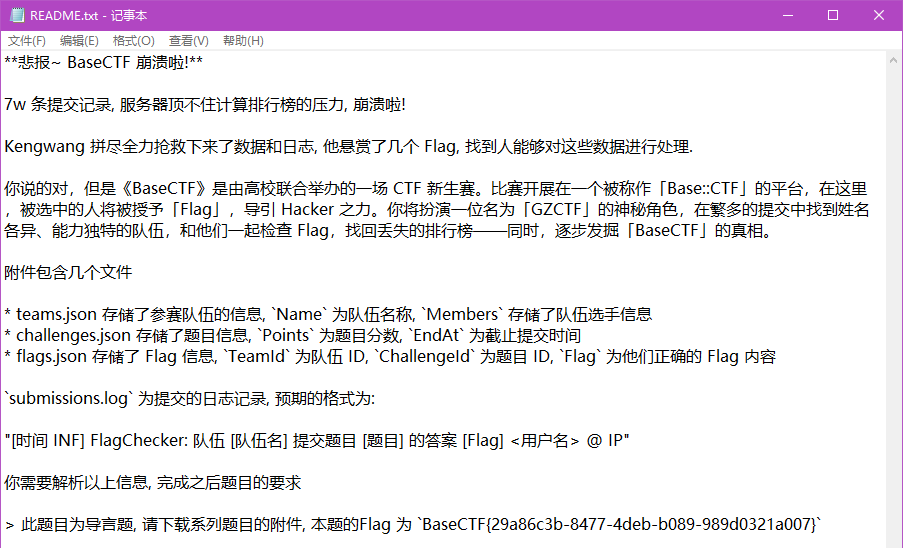The image size is (903, 548).
Task: Click the Notepad icon in title bar
Action: (16, 15)
